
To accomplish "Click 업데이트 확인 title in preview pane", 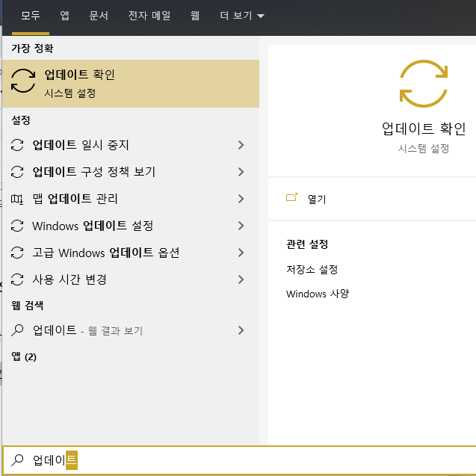I will [424, 129].
